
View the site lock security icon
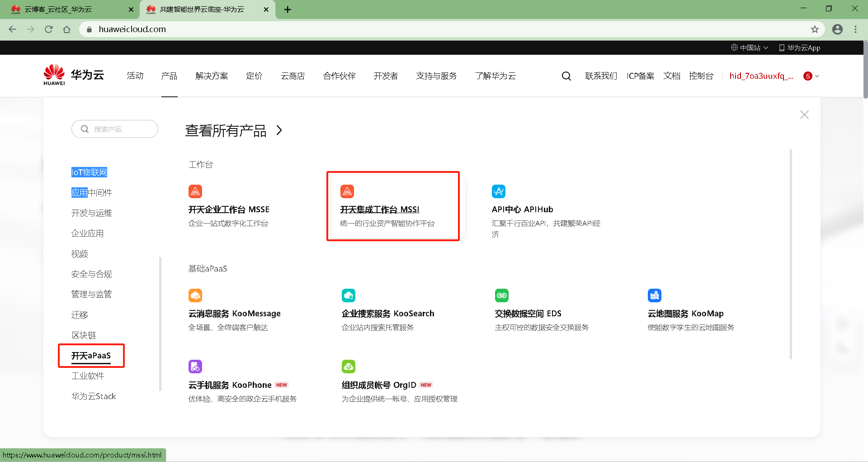(89, 29)
